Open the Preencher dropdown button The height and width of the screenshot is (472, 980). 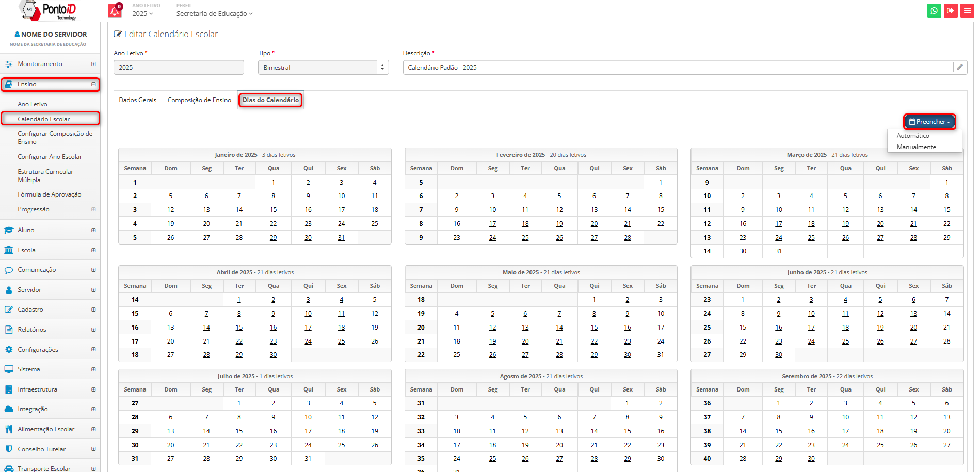point(929,122)
